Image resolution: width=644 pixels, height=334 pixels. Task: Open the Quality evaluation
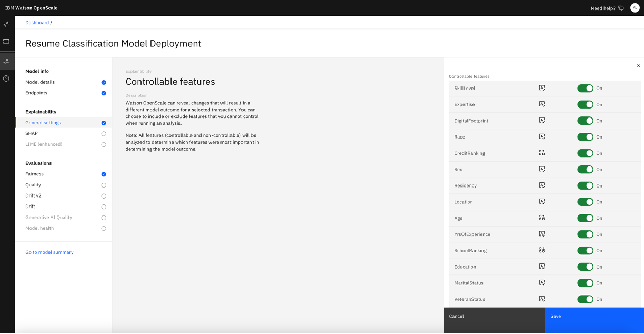click(33, 185)
